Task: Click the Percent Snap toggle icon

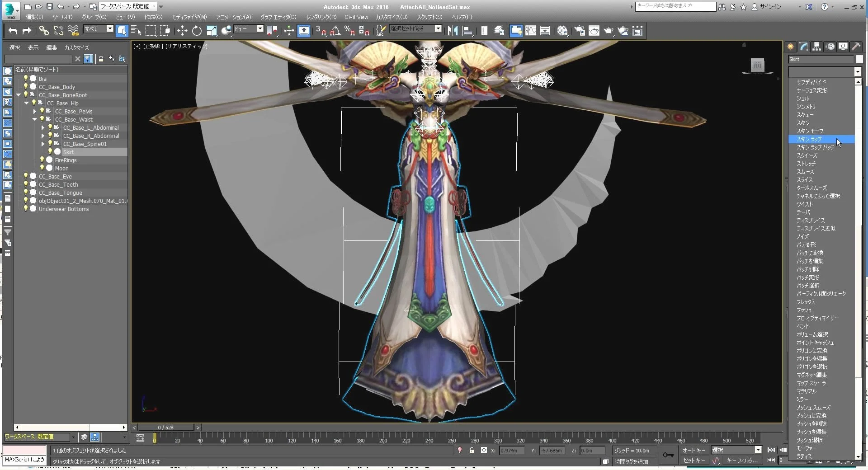Action: (x=349, y=31)
